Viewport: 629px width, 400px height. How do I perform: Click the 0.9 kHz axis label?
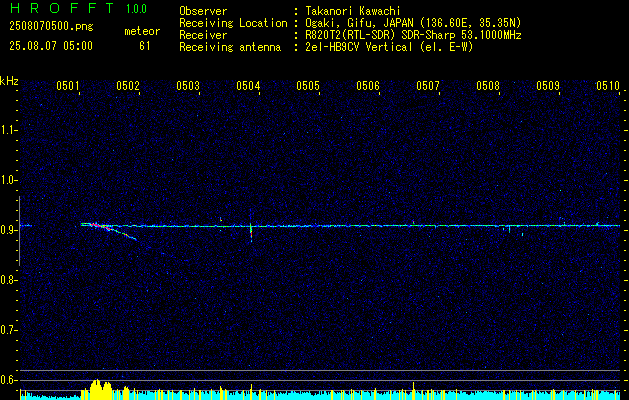coord(6,230)
